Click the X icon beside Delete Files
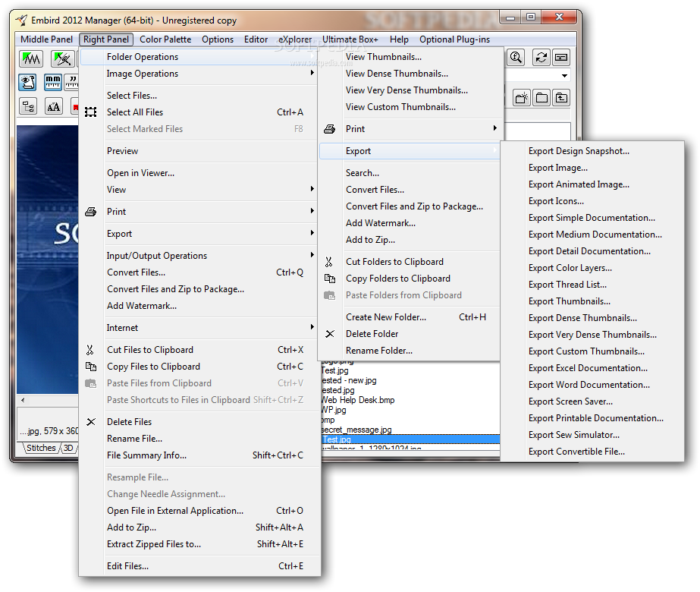Screen dimensions: 700x592 [x=91, y=422]
